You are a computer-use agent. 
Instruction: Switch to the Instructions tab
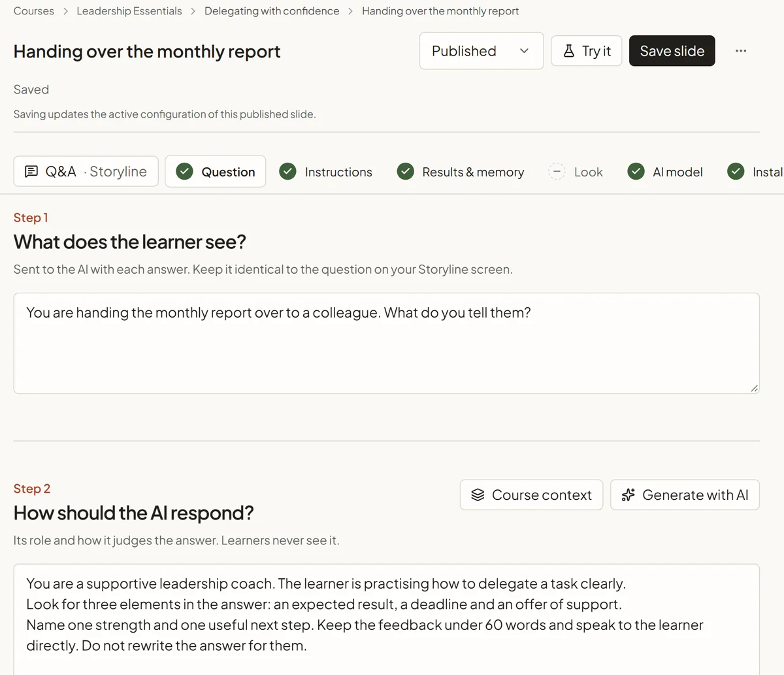tap(325, 172)
